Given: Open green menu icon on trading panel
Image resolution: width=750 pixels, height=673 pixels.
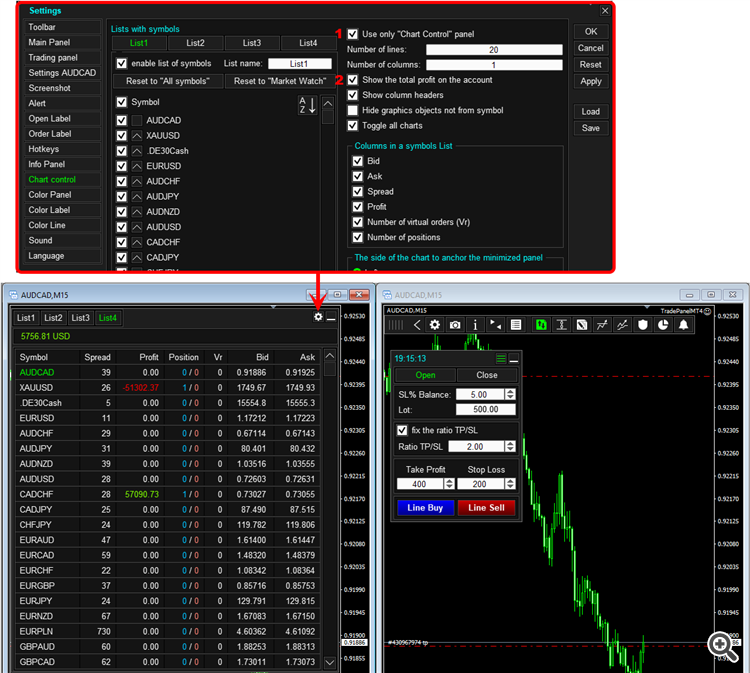Looking at the screenshot, I should (501, 359).
